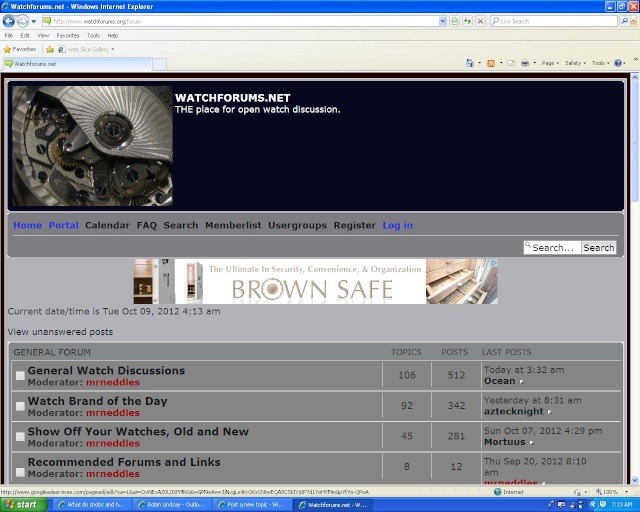Expand the address bar URL dropdown
The width and height of the screenshot is (640, 512).
click(x=442, y=21)
